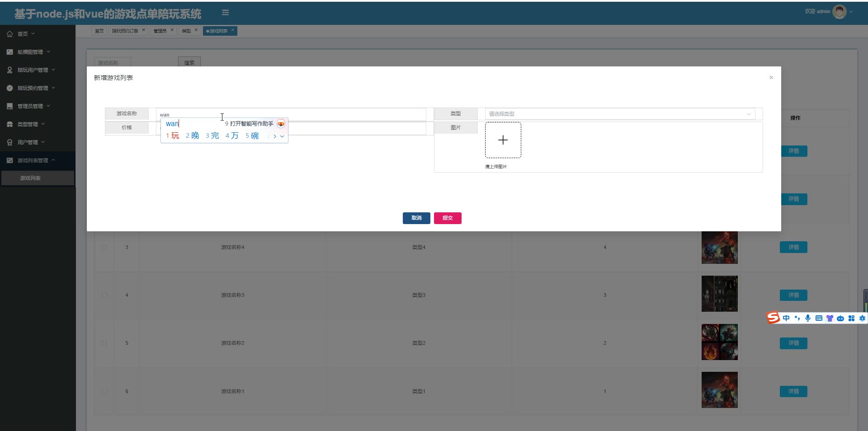Click the 搜索 search button
The image size is (868, 431).
(189, 63)
